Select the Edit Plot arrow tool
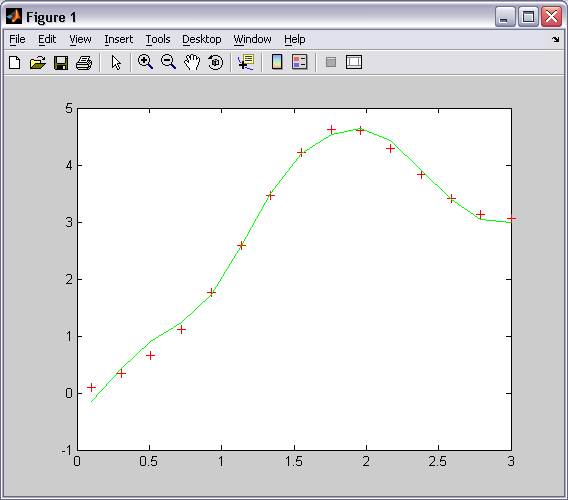568x500 pixels. tap(116, 63)
